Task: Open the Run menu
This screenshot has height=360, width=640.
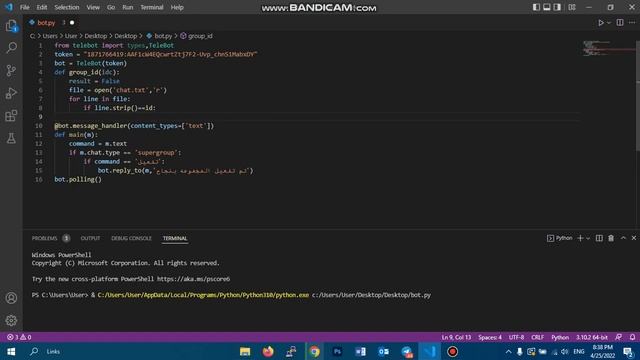Action: tap(128, 7)
